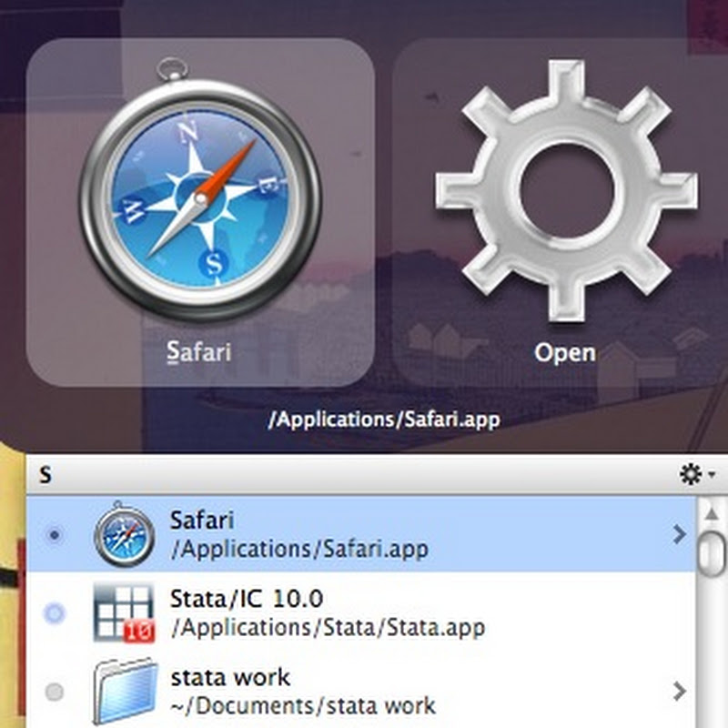Click the Safari label under the compass
Image resolution: width=728 pixels, height=728 pixels.
[x=199, y=352]
